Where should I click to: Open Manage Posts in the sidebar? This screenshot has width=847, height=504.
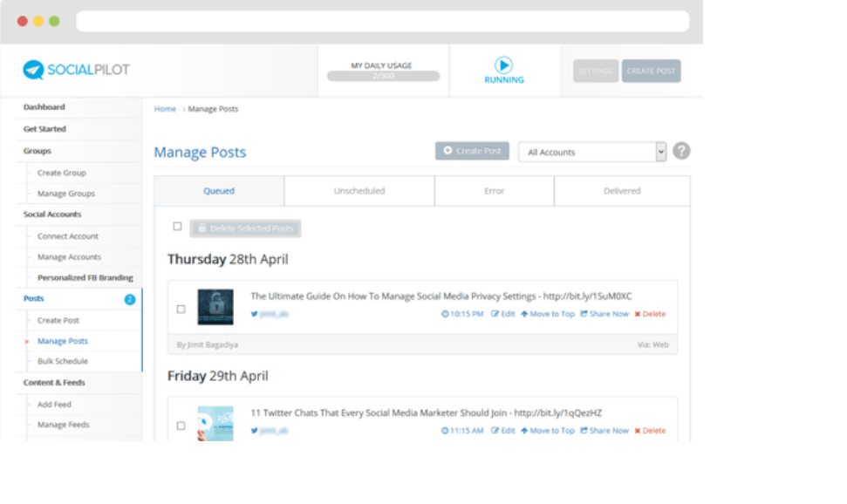[62, 341]
